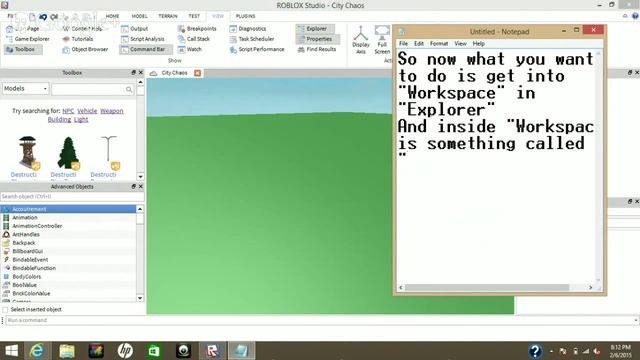The height and width of the screenshot is (360, 640).
Task: Open Find Results panel
Action: 317,49
